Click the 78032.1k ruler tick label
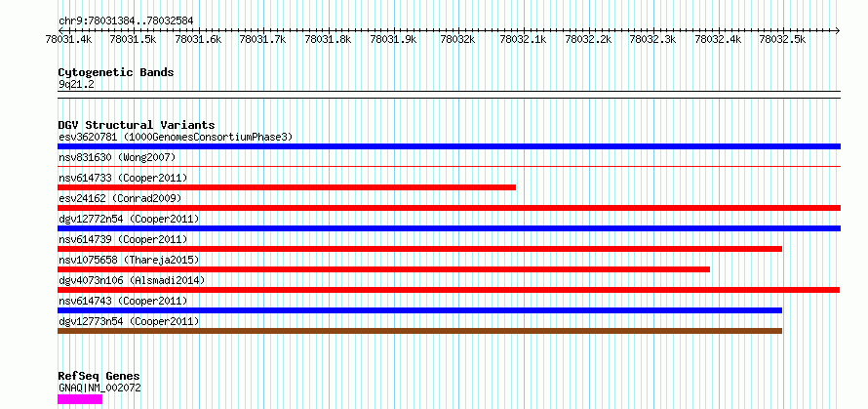The image size is (868, 409). click(523, 39)
